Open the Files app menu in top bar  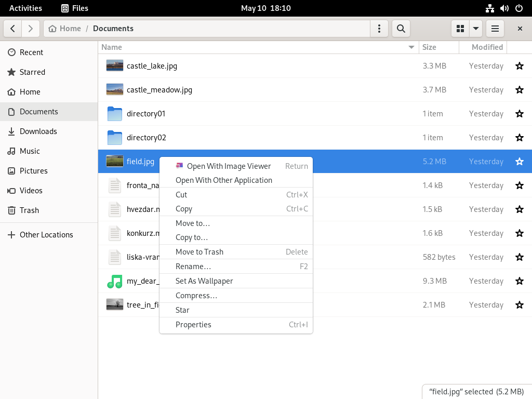(x=75, y=8)
